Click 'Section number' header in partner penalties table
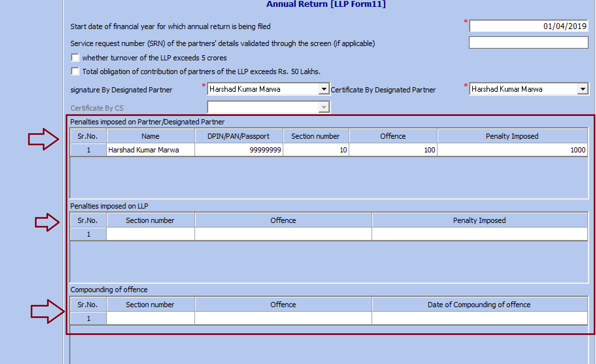The height and width of the screenshot is (364, 596). (316, 136)
